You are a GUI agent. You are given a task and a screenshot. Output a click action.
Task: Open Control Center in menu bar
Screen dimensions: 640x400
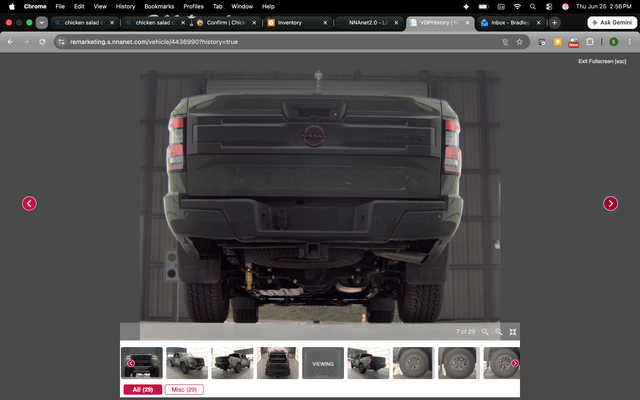[x=549, y=7]
